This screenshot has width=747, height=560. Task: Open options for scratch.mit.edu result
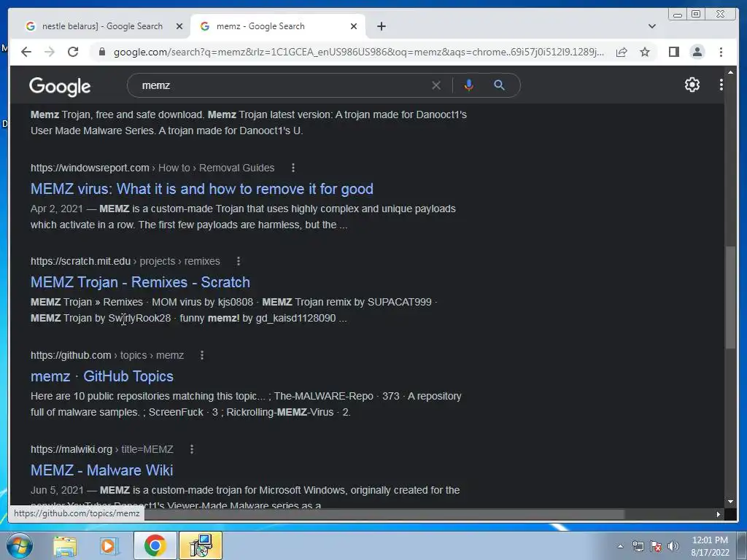click(x=239, y=261)
